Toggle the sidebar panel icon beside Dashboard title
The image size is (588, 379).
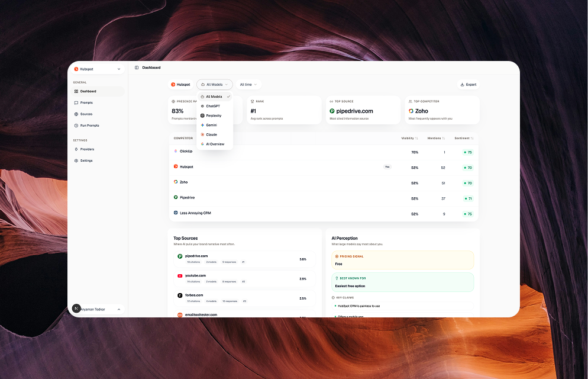click(x=137, y=68)
